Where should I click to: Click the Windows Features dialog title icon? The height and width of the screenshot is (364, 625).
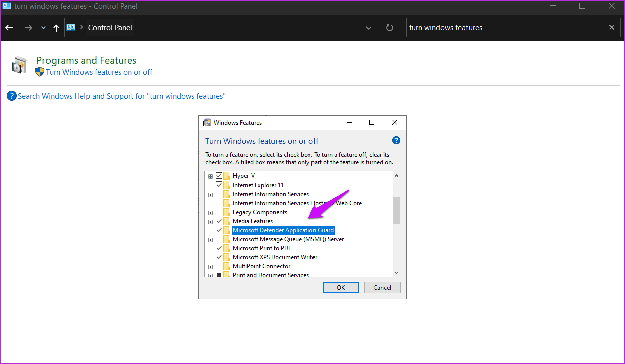click(x=207, y=122)
